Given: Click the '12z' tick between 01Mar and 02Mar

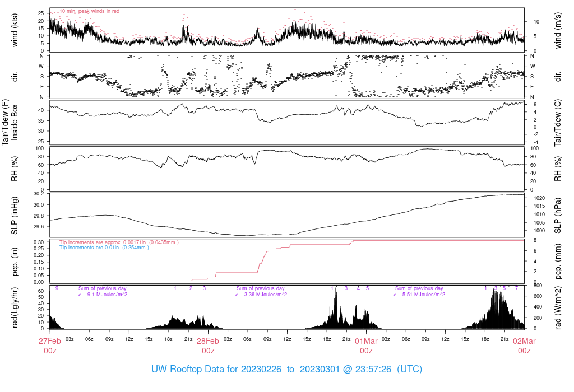Looking at the screenshot, I should click(445, 339).
